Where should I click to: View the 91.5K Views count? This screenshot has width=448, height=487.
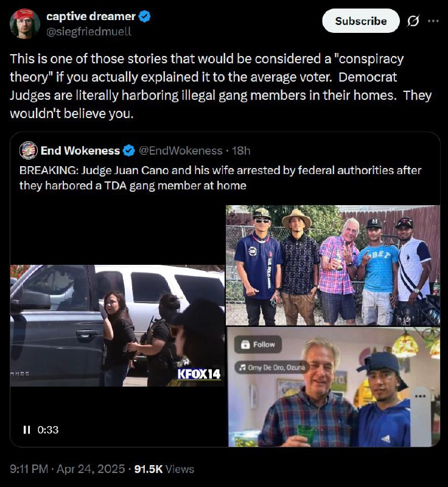(164, 469)
